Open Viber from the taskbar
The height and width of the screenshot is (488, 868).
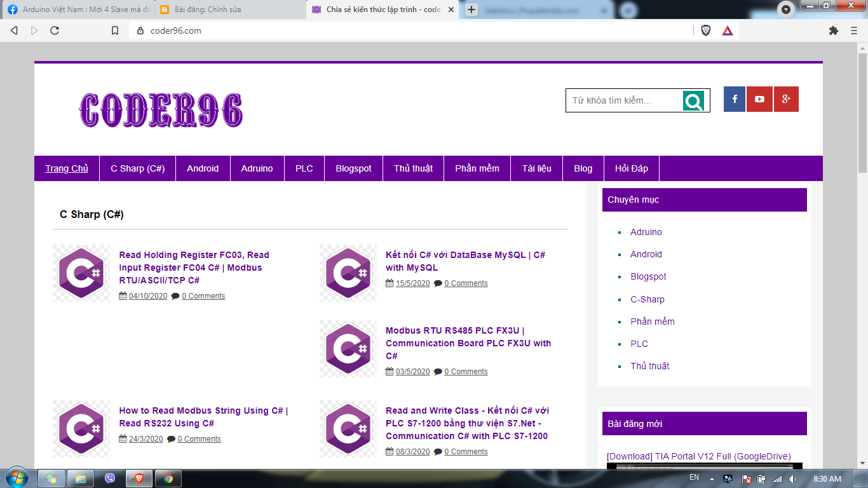(x=110, y=478)
